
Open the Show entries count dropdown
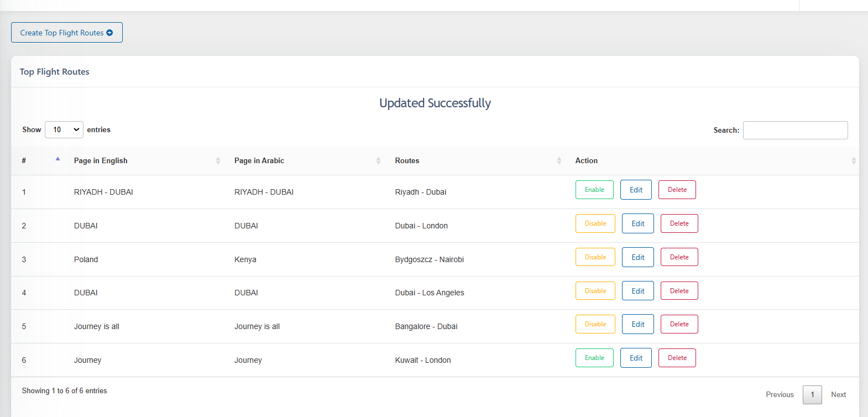coord(64,129)
